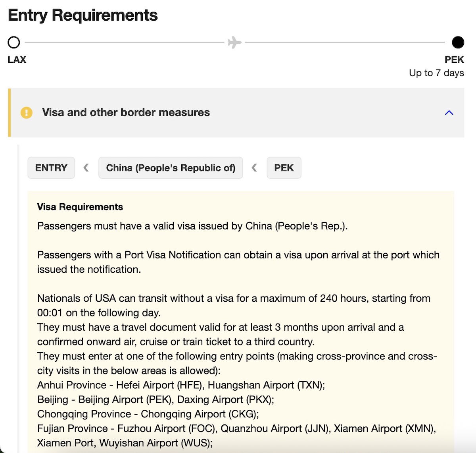The height and width of the screenshot is (453, 476).
Task: Click the PEK label under the destination circle
Action: point(454,60)
